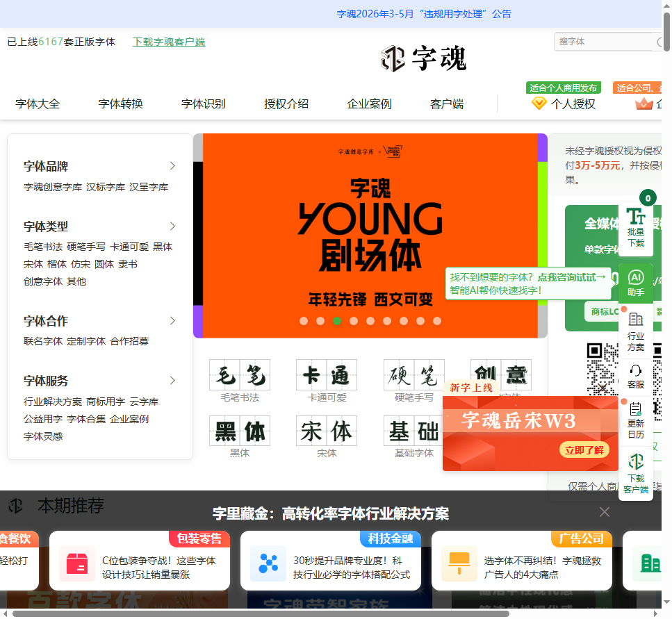
Task: Click the vertical page scrollbar thumb
Action: coord(666,32)
